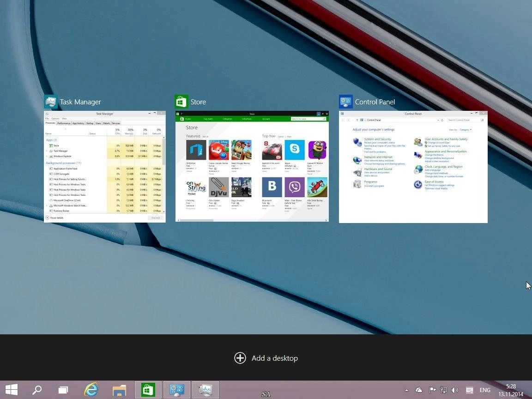
Task: Switch to Task Manager via taskbar button
Action: [x=205, y=389]
